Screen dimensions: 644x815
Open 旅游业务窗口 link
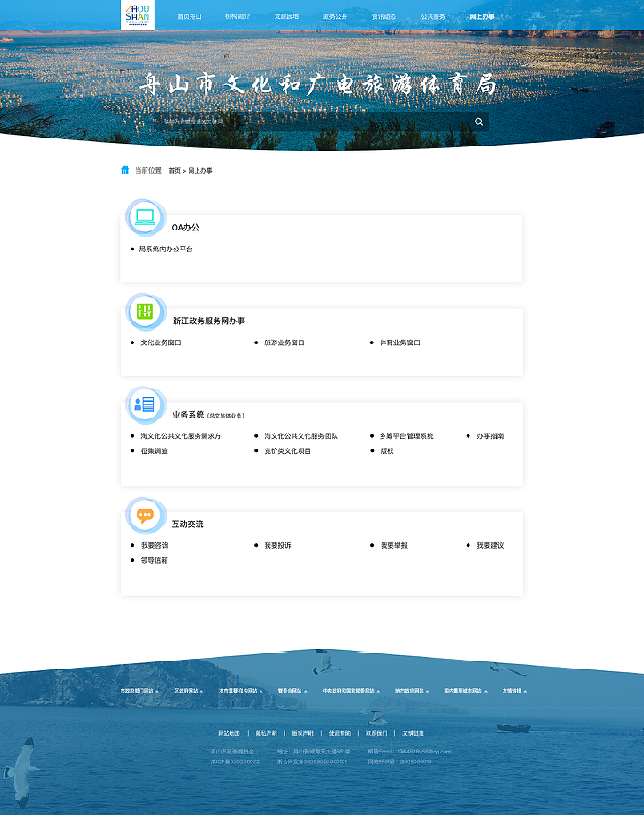[x=284, y=343]
